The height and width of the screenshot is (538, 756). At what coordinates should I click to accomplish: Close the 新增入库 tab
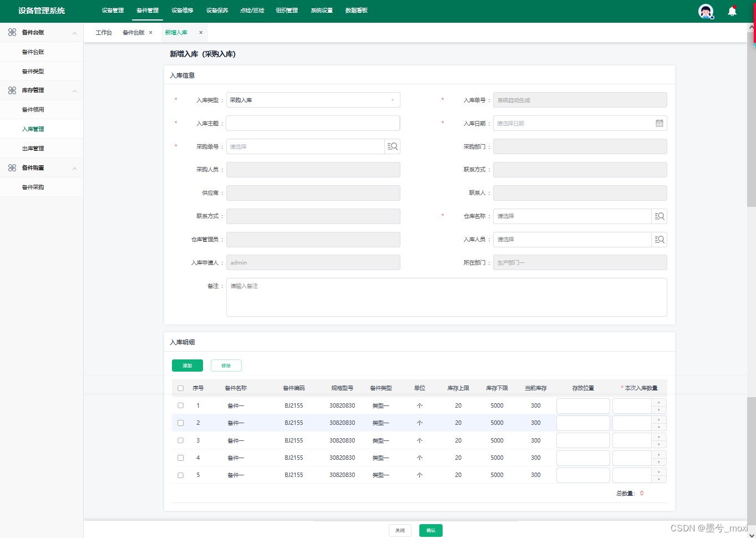201,33
